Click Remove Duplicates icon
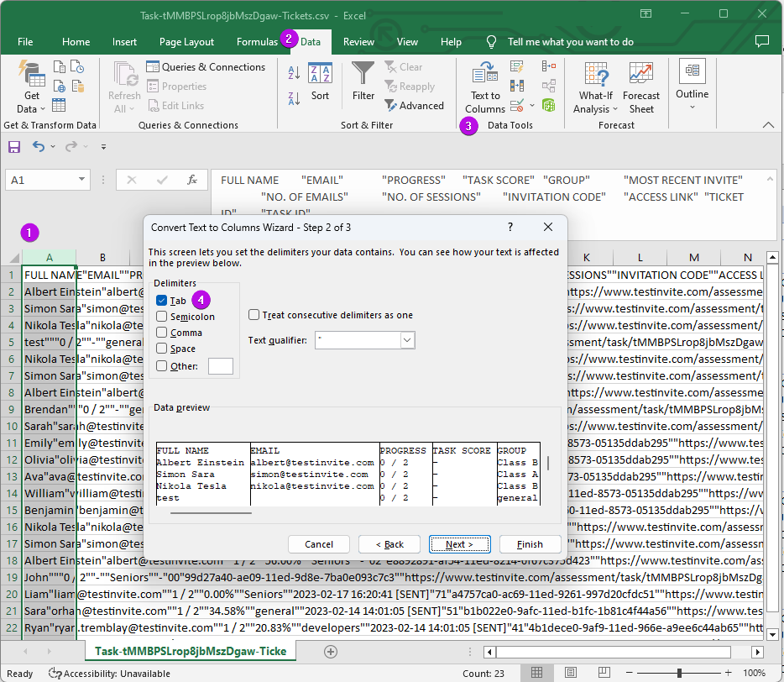 (x=517, y=86)
